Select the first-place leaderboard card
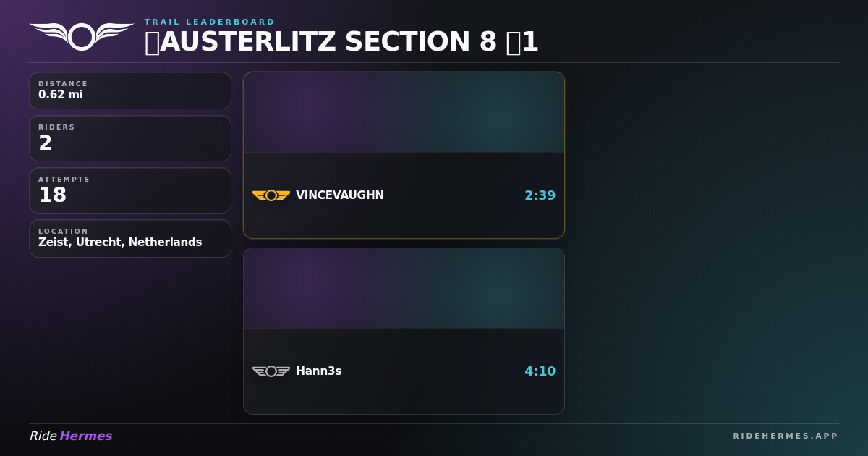Viewport: 868px width, 456px height. tap(404, 155)
